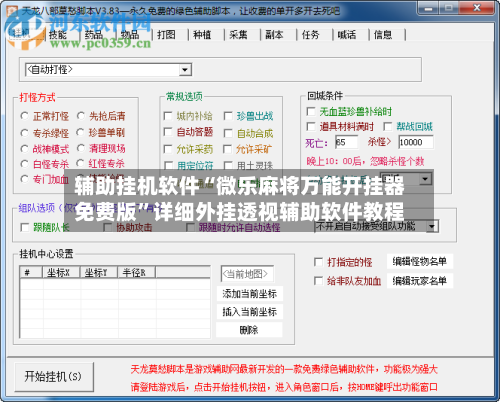Click the # column header
Viewport: 500px width, 402px height.
pos(31,272)
